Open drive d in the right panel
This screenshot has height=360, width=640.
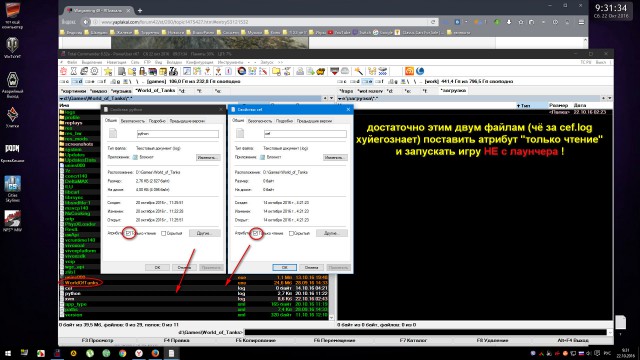355,82
